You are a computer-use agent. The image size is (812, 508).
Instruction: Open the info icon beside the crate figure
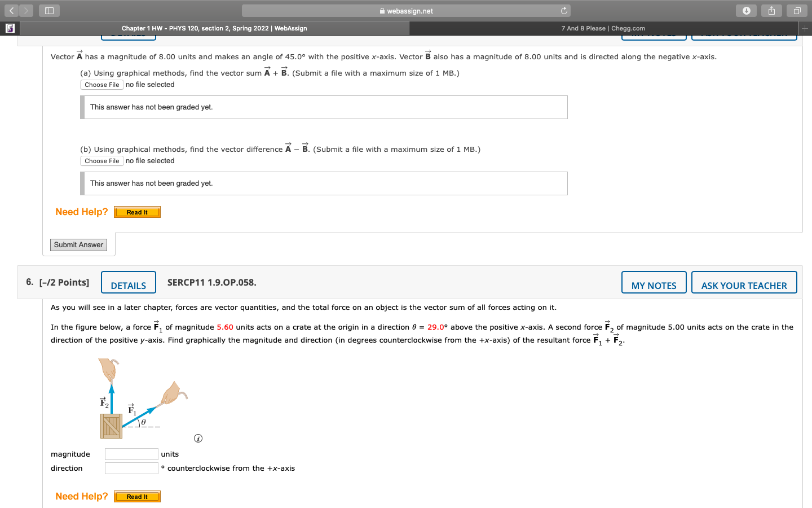(x=198, y=438)
